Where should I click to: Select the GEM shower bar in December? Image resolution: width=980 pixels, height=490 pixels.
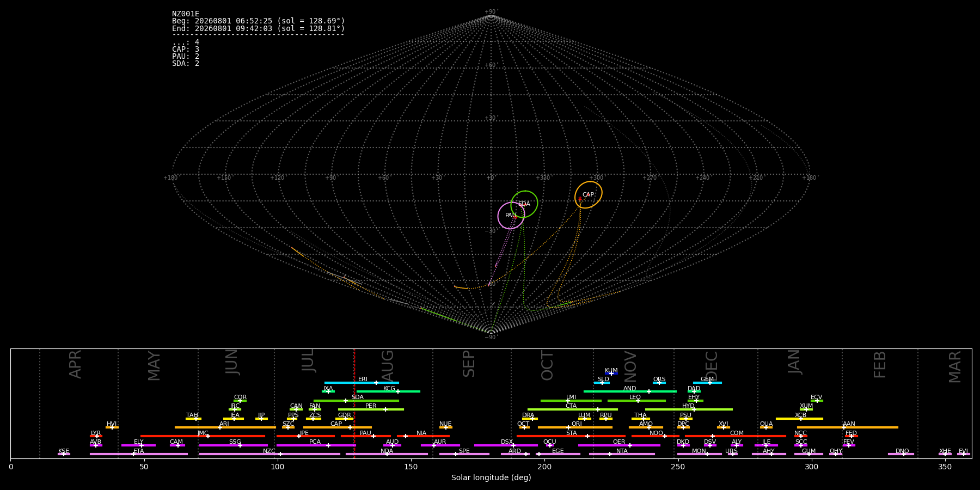[x=707, y=383]
